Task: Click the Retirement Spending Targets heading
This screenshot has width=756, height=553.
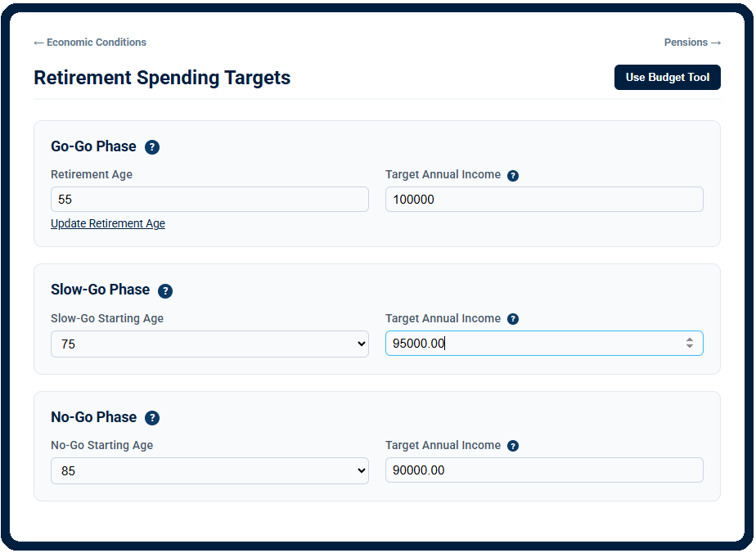Action: (x=162, y=78)
